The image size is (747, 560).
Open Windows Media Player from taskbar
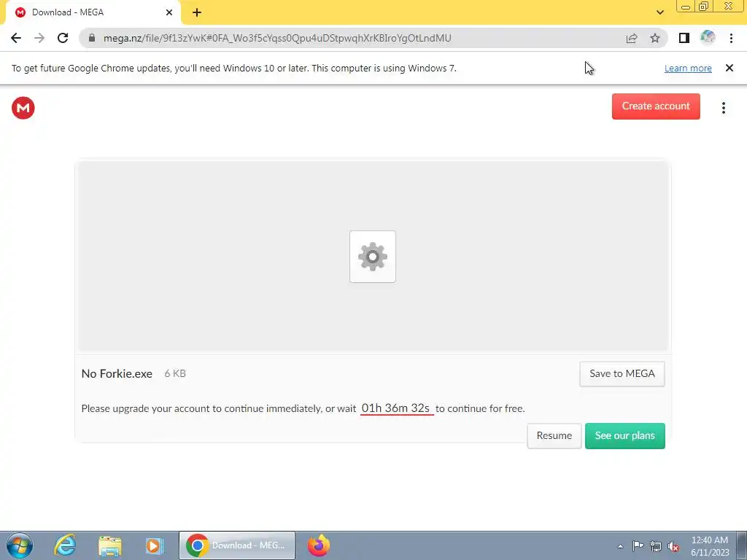pyautogui.click(x=154, y=545)
